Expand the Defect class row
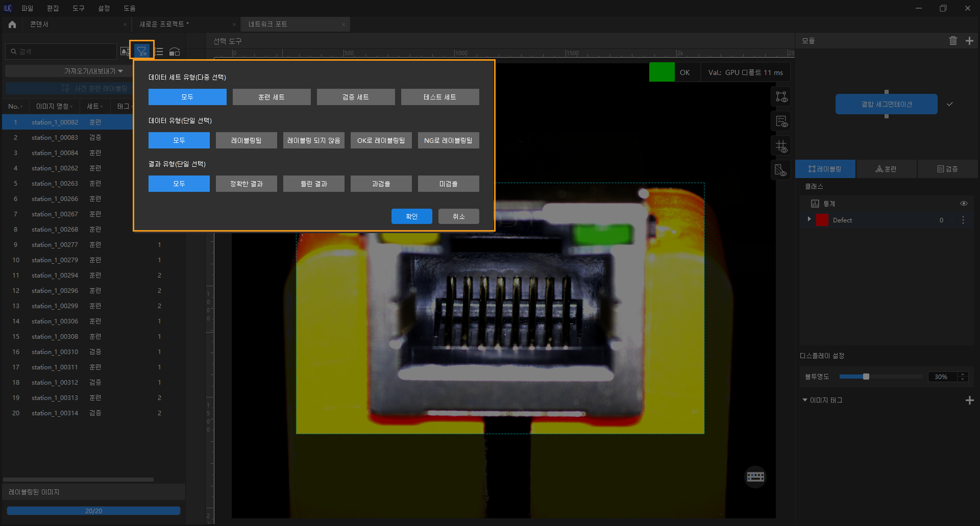 coord(809,219)
